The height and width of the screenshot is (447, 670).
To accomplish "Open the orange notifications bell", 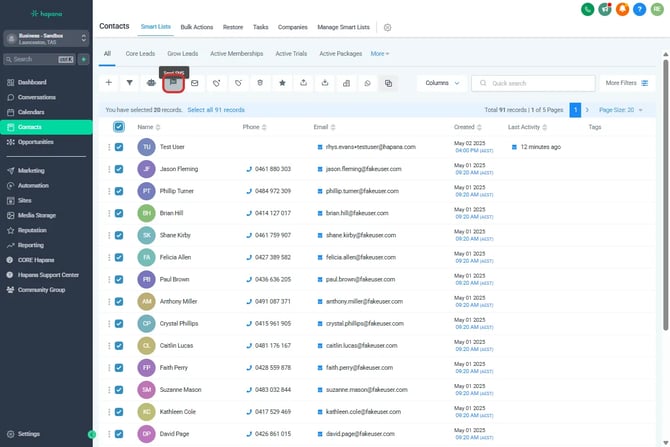I will [x=622, y=9].
